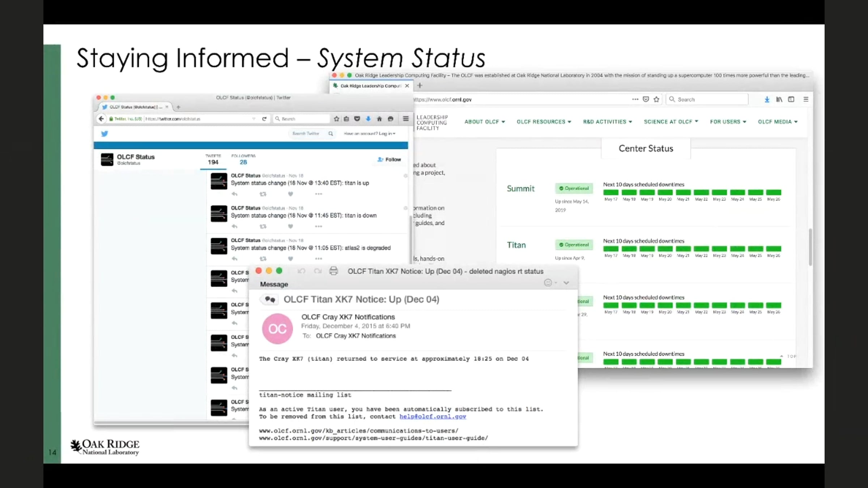Switch to the Tweets 194 tab
Screen dimensions: 868x488
pos(213,160)
